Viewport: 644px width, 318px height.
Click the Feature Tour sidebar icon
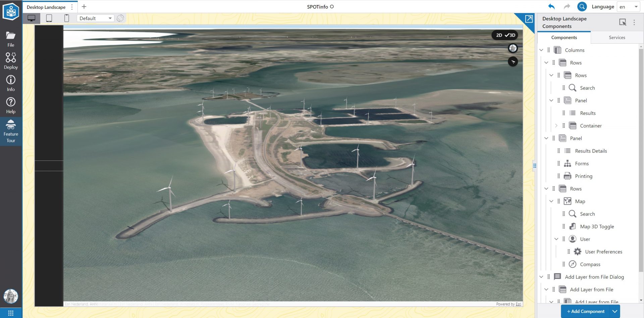pyautogui.click(x=11, y=131)
